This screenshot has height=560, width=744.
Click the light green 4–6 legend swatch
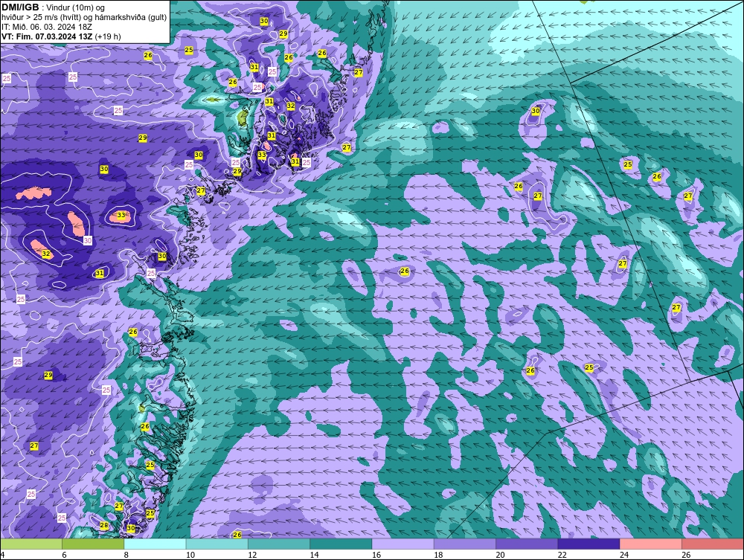point(31,544)
